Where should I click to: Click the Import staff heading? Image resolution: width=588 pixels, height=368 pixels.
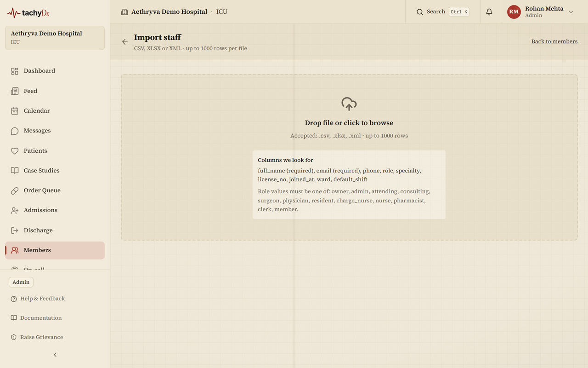coord(158,37)
